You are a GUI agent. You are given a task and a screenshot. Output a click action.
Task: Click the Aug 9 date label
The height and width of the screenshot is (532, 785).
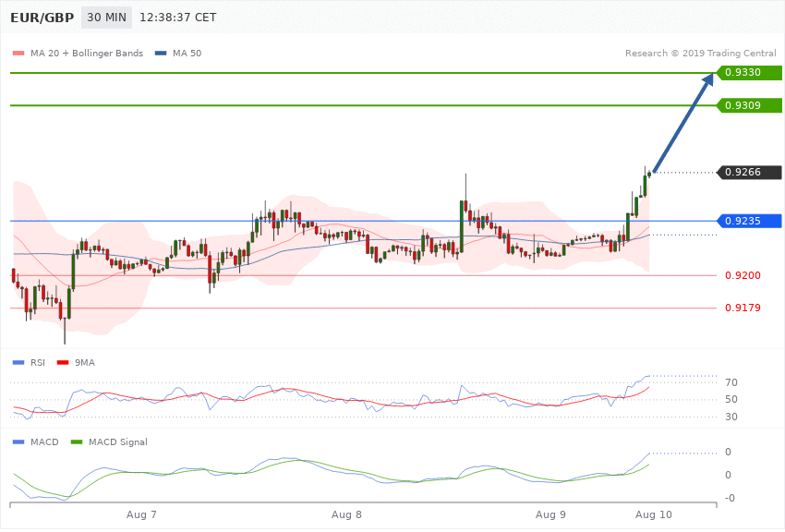[x=550, y=514]
